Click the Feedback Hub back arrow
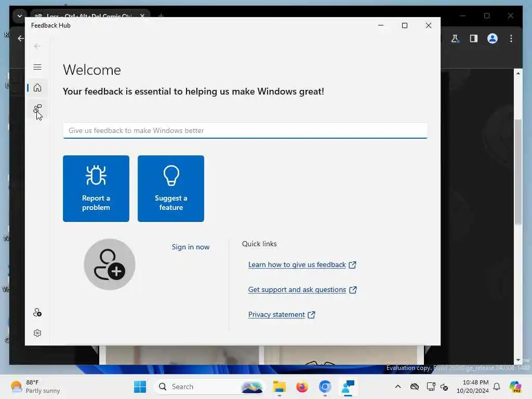 37,46
